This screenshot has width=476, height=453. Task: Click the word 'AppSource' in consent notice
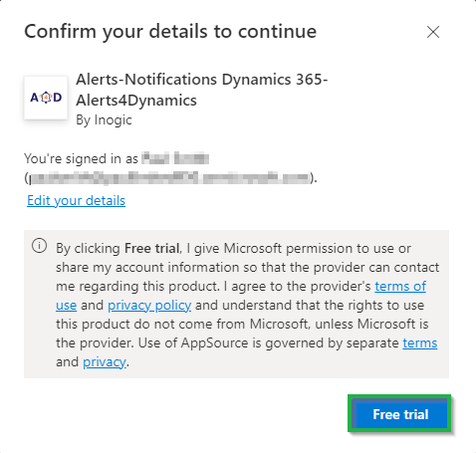(214, 343)
